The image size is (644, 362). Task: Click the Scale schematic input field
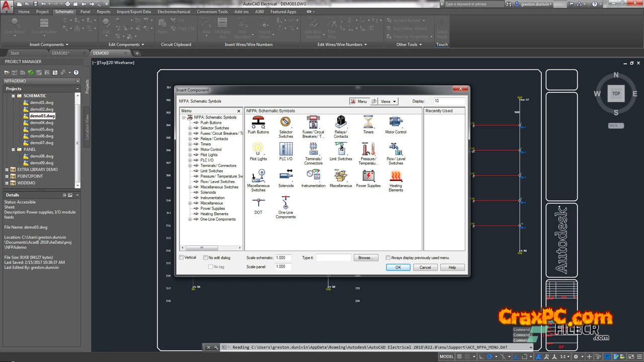(283, 257)
